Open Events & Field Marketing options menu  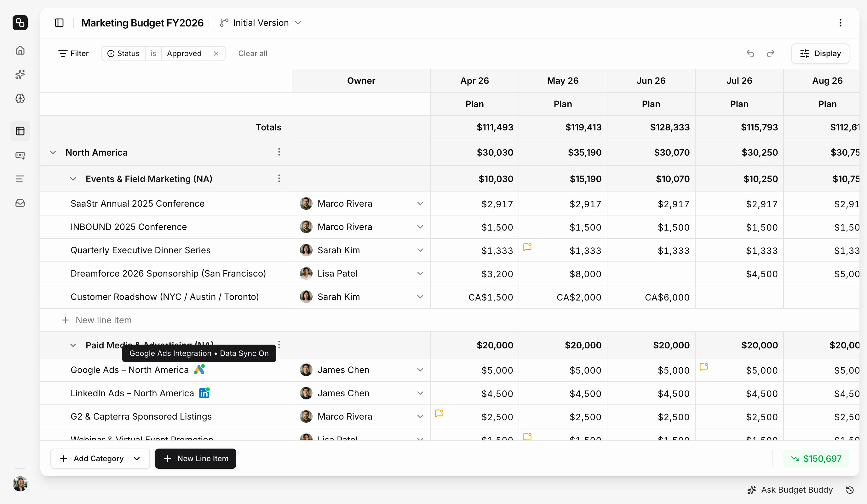pos(279,179)
